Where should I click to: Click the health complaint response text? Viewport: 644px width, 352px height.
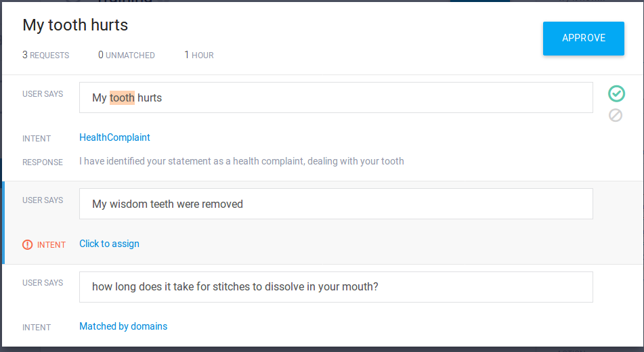[x=241, y=161]
